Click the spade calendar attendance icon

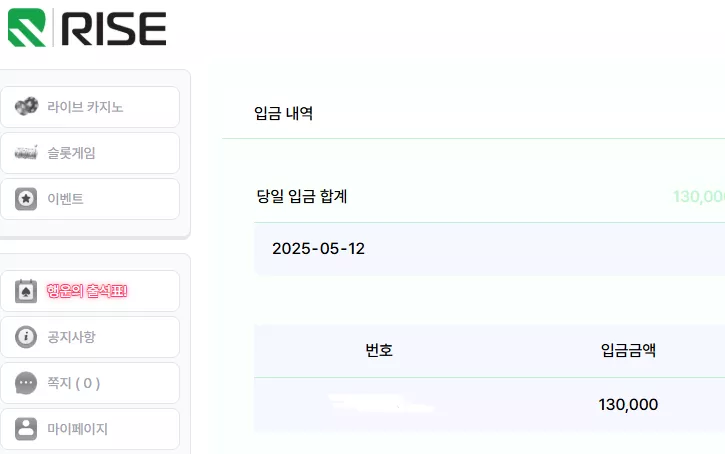pyautogui.click(x=26, y=291)
